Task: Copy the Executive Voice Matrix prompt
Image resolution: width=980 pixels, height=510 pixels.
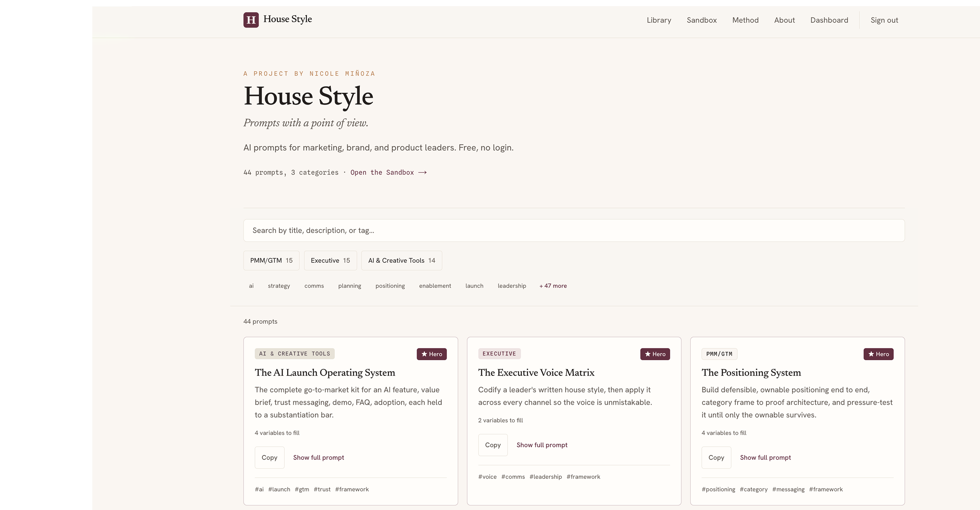Action: pos(493,445)
